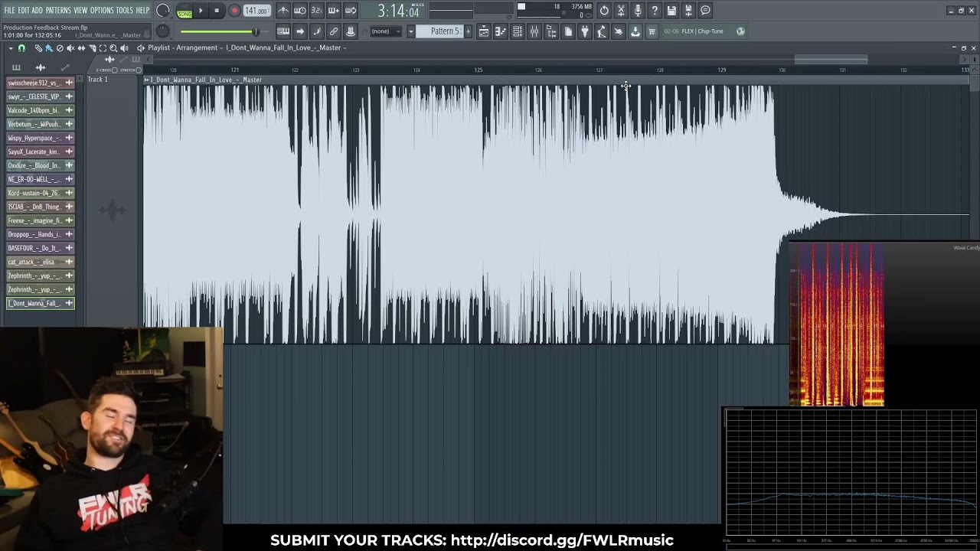Viewport: 980px width, 551px height.
Task: Click the undo history circular-arrow icon
Action: point(604,11)
